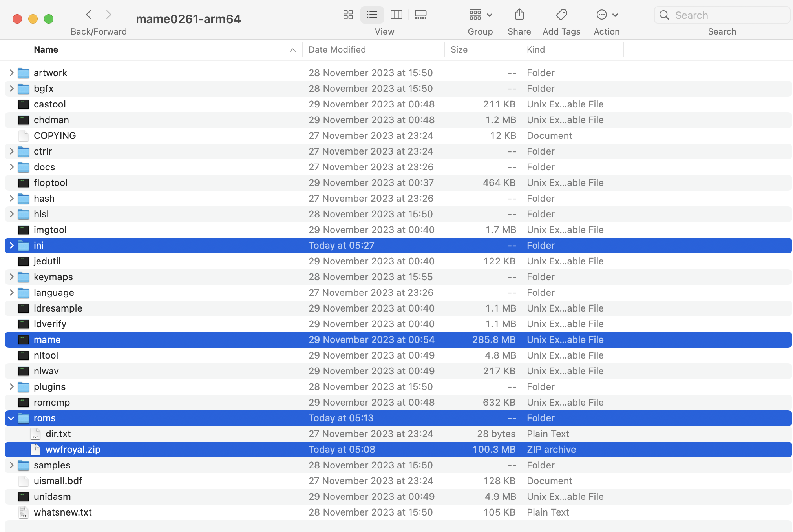Sort by the Name column header
The height and width of the screenshot is (532, 793).
point(46,50)
